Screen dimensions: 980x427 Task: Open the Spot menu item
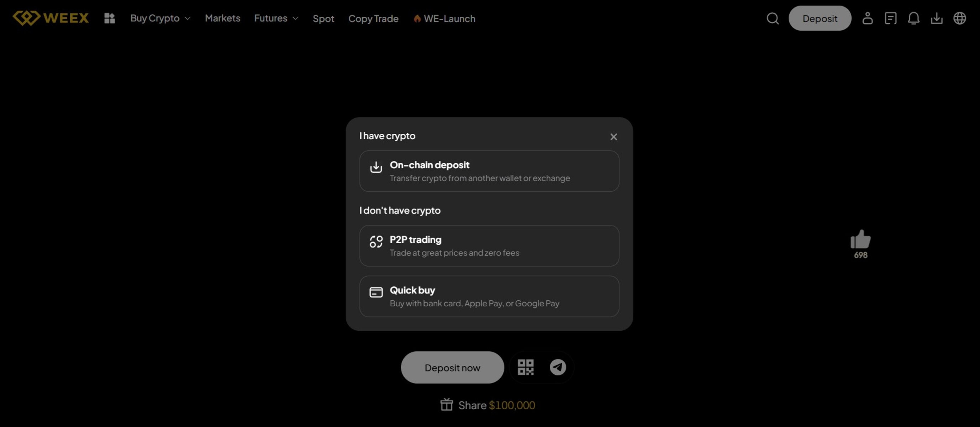click(323, 19)
